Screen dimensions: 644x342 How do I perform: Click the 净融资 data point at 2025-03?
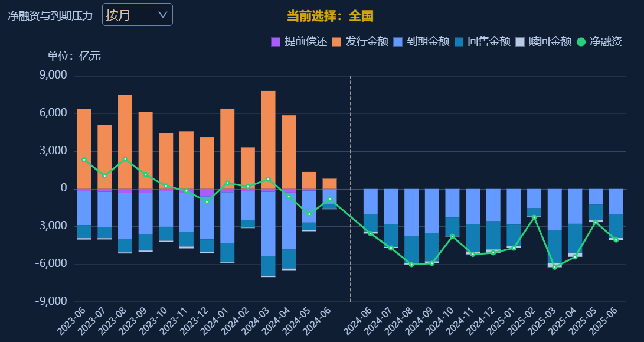pyautogui.click(x=554, y=267)
